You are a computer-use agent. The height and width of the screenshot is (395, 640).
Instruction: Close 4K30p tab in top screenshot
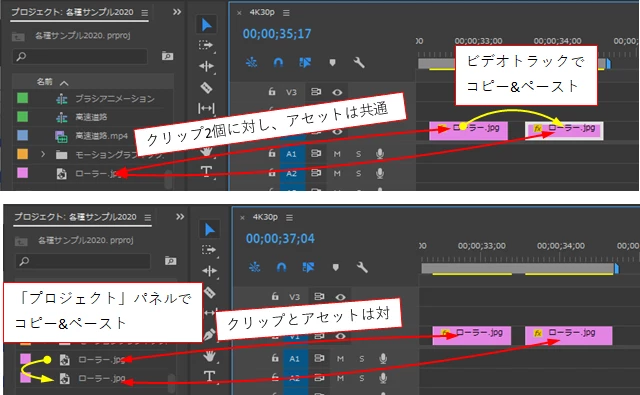(239, 13)
